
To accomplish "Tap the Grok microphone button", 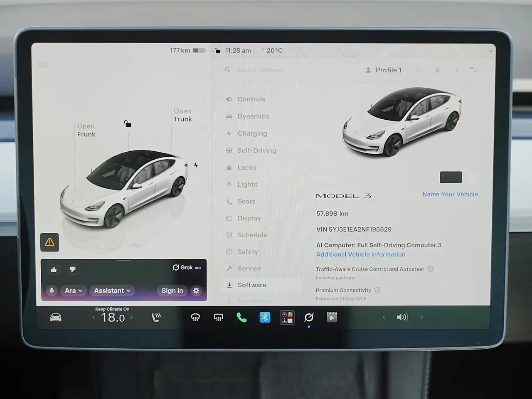I will point(52,291).
